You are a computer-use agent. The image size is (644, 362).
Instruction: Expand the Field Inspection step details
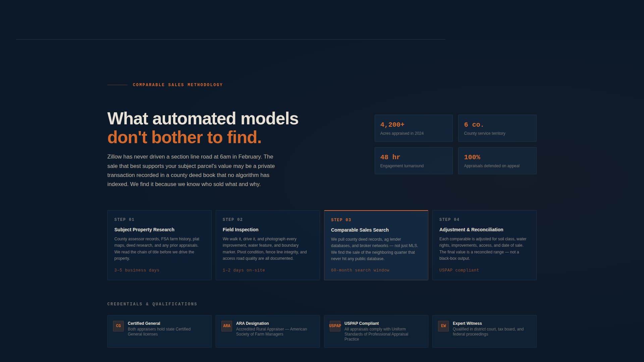coord(268,245)
